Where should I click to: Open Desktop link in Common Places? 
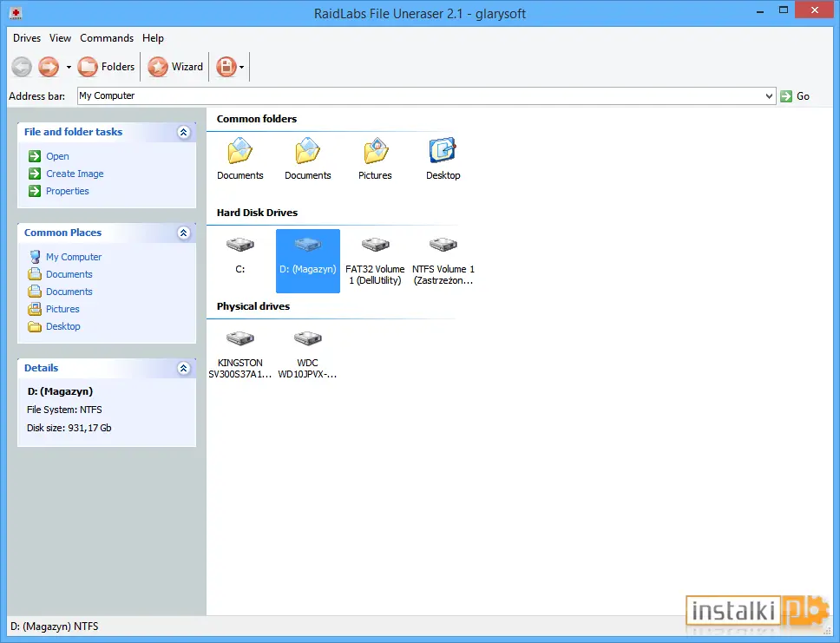pyautogui.click(x=63, y=326)
